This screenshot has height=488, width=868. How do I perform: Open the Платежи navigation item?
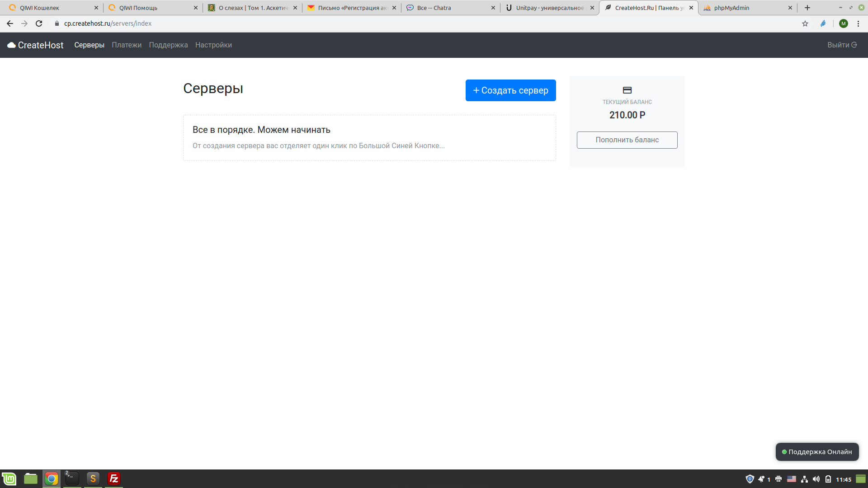[127, 45]
